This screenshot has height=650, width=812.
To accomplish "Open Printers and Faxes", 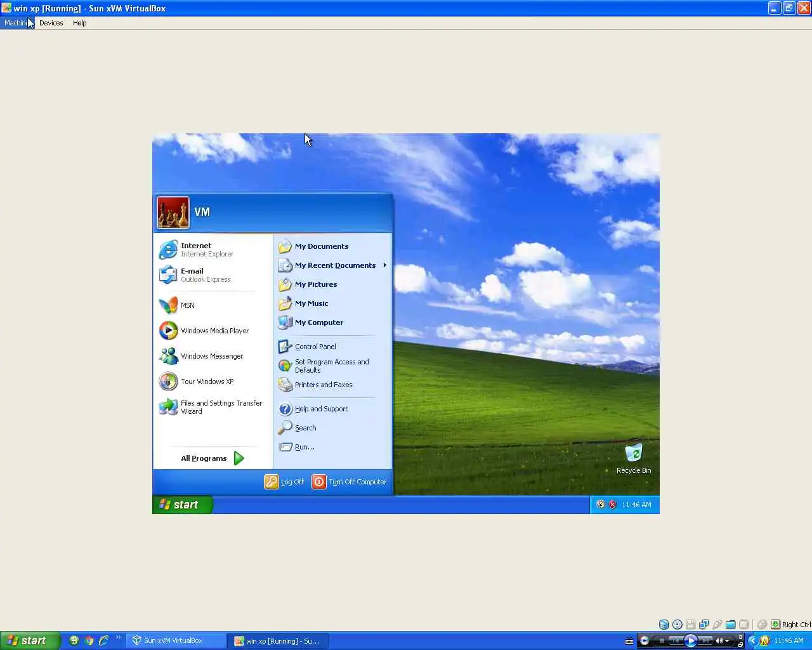I will click(x=333, y=385).
